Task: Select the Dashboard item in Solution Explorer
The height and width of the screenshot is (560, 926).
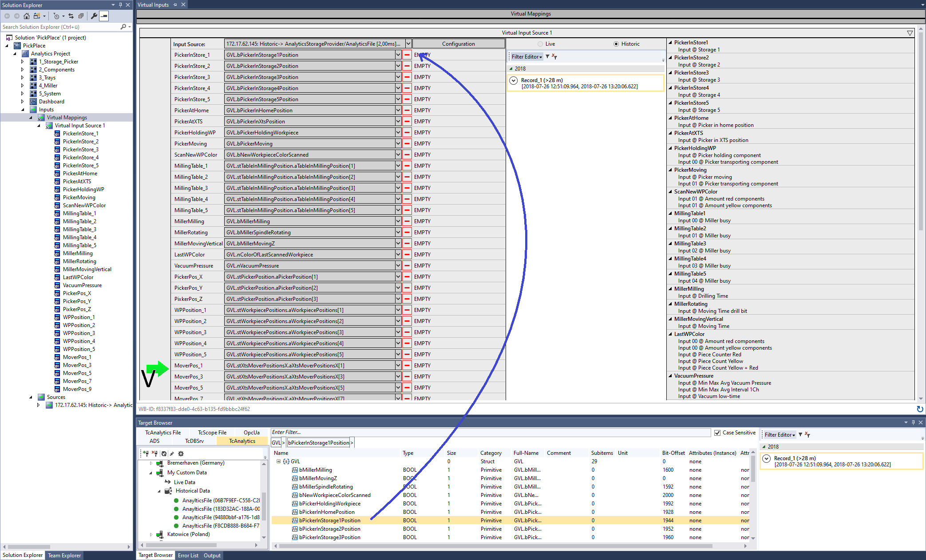Action: coord(51,102)
